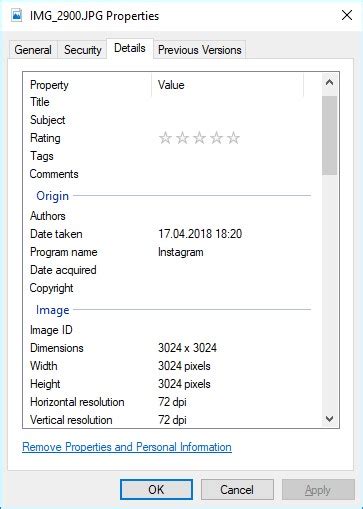Image resolution: width=363 pixels, height=509 pixels.
Task: Click the Apply button
Action: (x=318, y=490)
